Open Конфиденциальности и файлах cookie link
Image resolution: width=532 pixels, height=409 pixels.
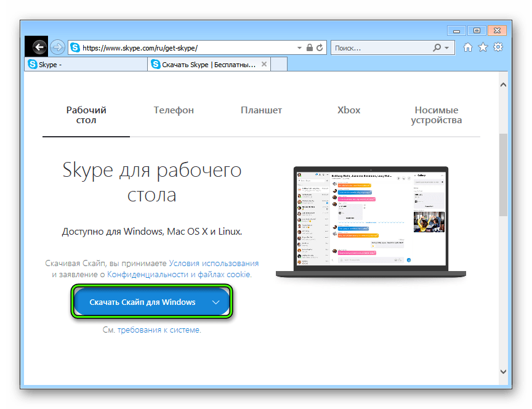179,274
